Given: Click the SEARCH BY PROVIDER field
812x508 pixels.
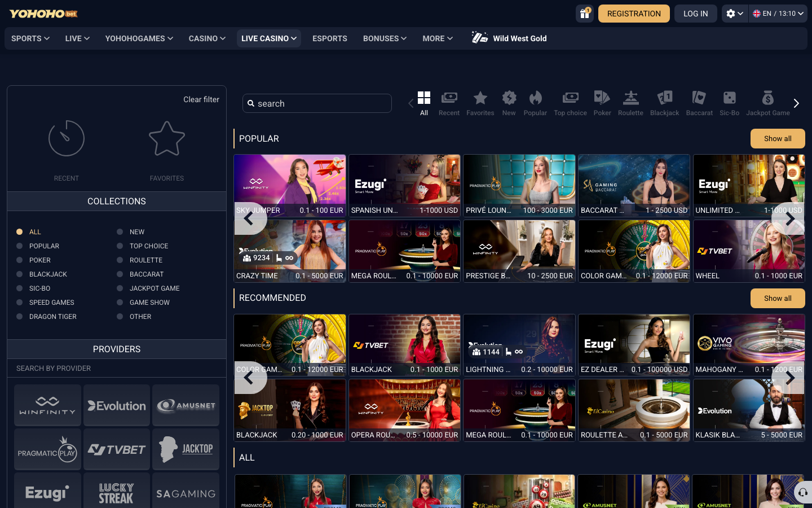Looking at the screenshot, I should pyautogui.click(x=117, y=368).
